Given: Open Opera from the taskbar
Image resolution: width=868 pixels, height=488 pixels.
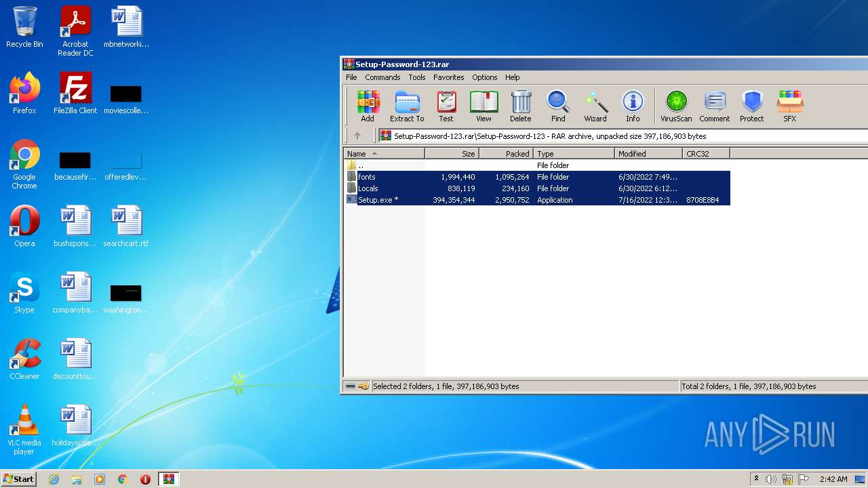Looking at the screenshot, I should coord(145,479).
